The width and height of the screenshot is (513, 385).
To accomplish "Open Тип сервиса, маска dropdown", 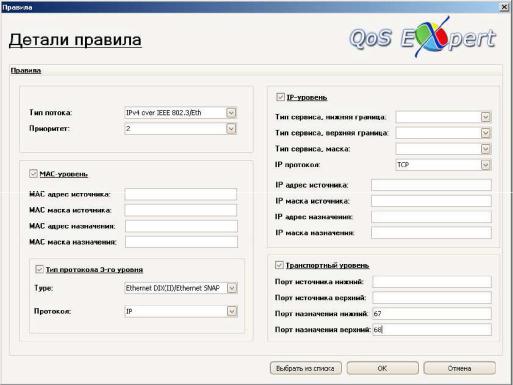I will [x=486, y=149].
